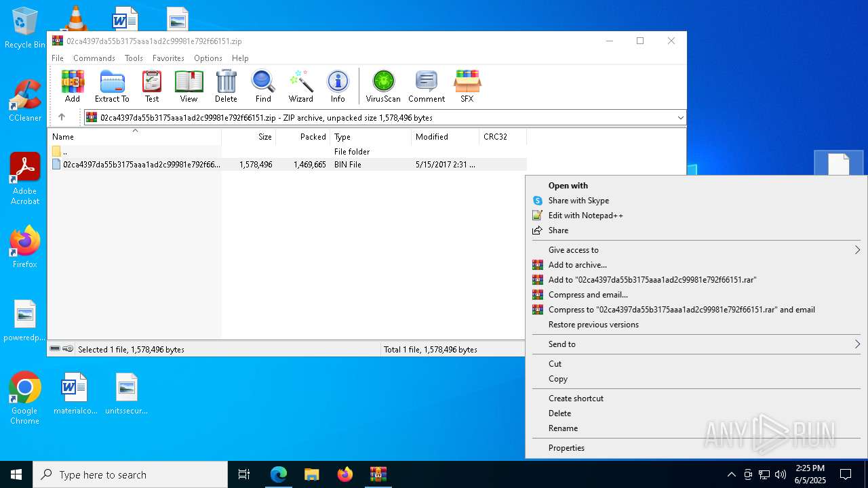
Task: Expand the 'Send to' submenu
Action: coord(696,344)
